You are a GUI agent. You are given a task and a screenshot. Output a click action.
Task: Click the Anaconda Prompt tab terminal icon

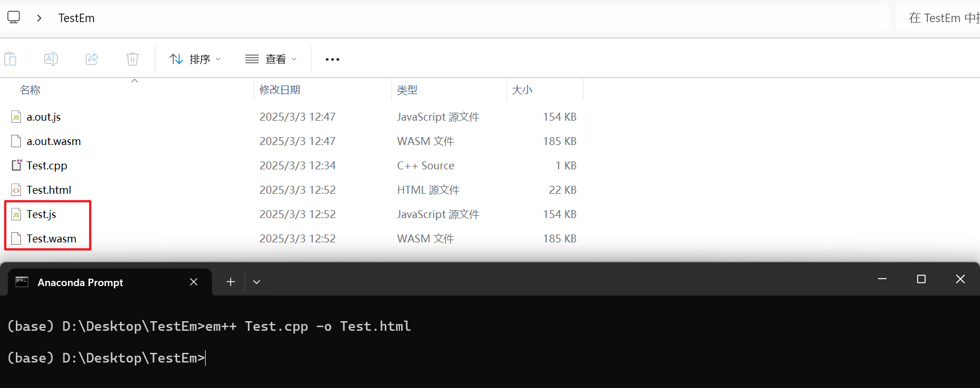[22, 282]
